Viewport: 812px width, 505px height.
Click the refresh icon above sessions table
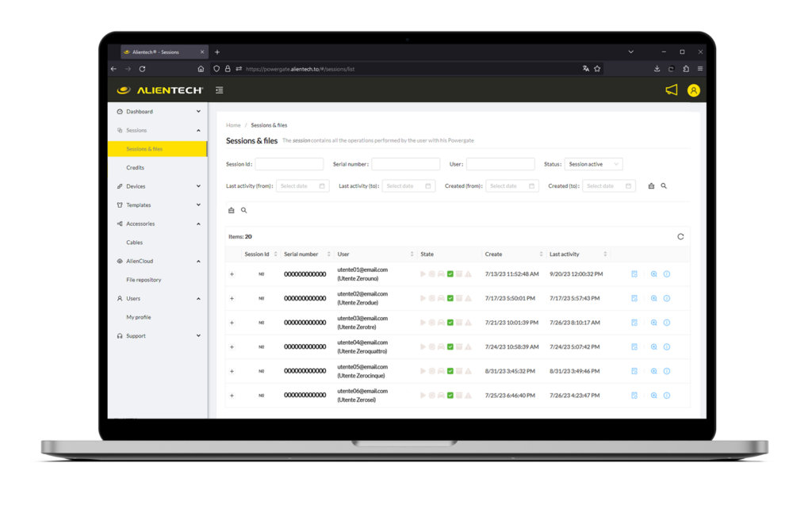(680, 236)
